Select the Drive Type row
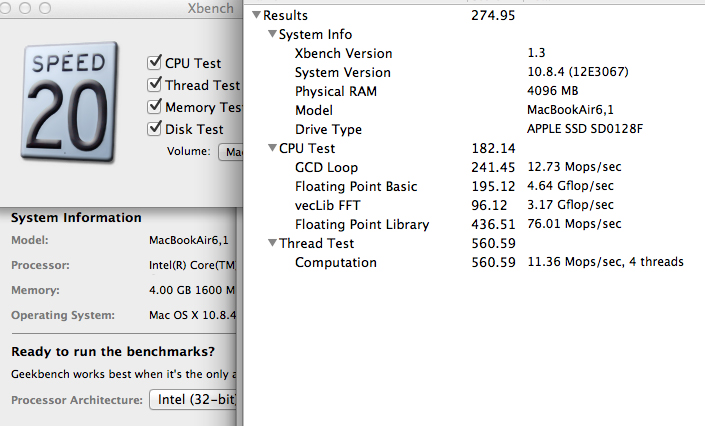Viewport: 705px width, 426px height. 474,129
